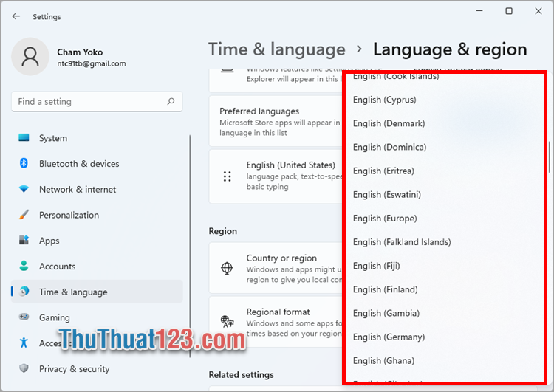Screen dimensions: 554x392
Task: Open the Personalization settings page
Action: coord(69,216)
